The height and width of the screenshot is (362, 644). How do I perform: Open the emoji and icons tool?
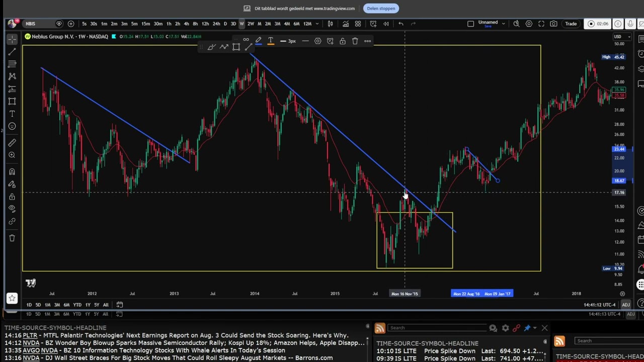[x=12, y=126]
